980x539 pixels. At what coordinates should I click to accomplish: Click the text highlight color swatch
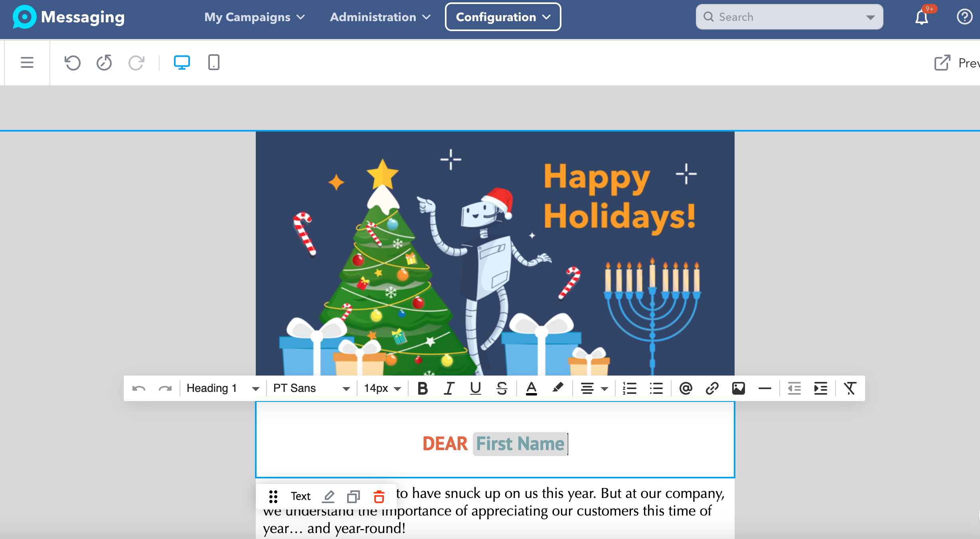557,388
